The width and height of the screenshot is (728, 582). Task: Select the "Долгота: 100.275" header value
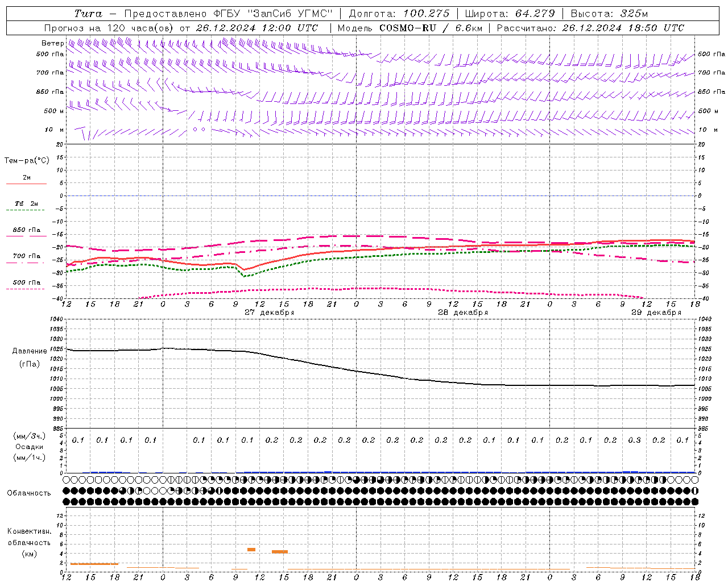(399, 14)
